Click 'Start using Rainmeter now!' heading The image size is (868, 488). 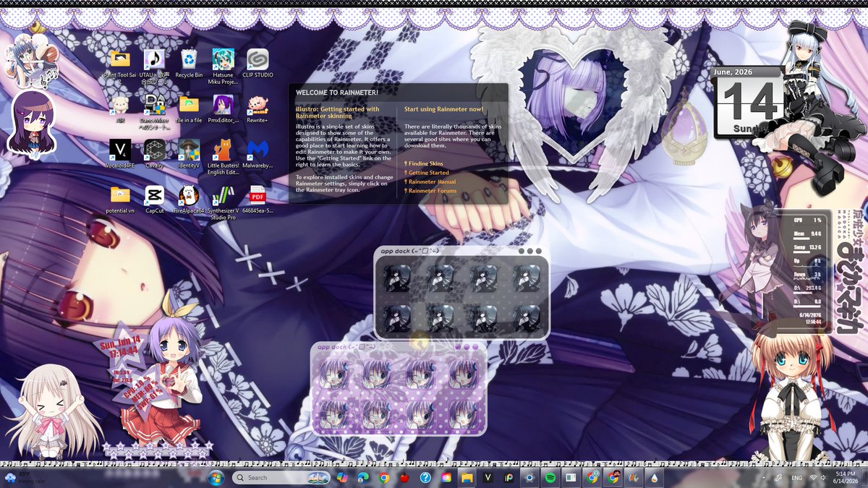pyautogui.click(x=444, y=109)
